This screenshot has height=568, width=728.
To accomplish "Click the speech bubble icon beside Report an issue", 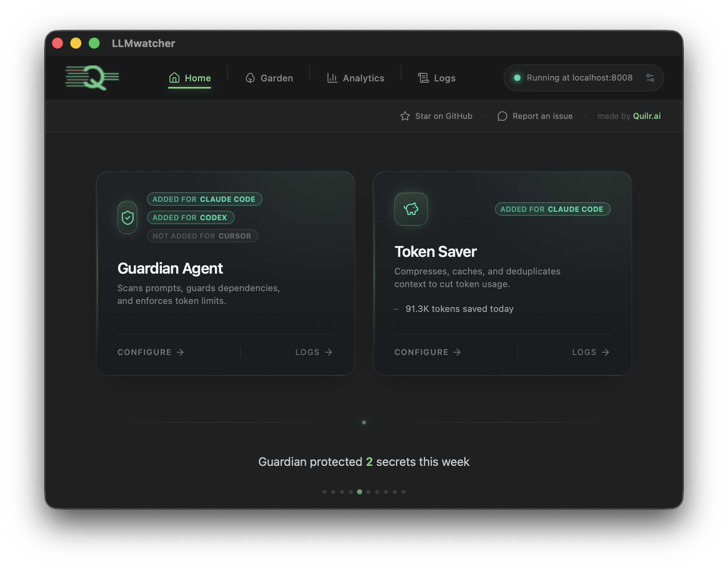I will point(502,116).
